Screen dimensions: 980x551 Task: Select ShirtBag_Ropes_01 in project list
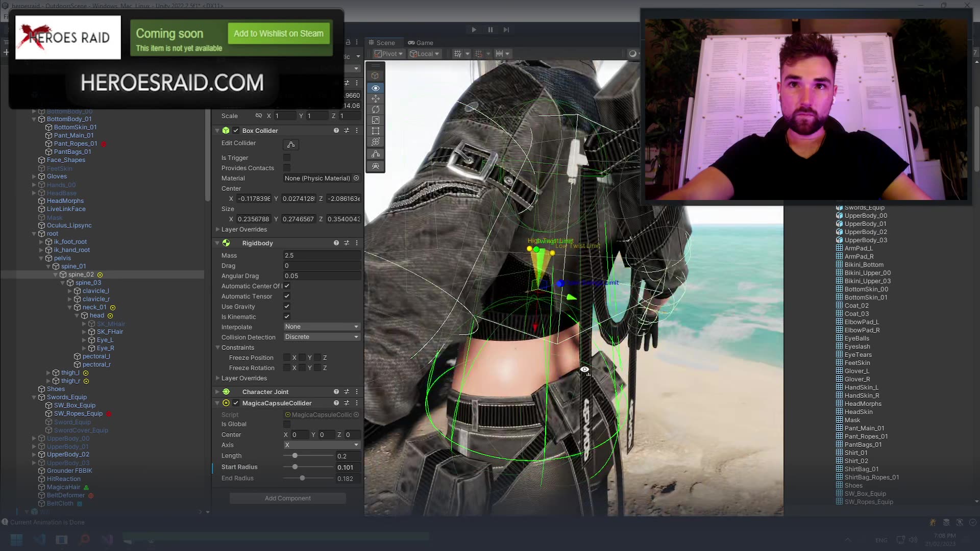(871, 477)
